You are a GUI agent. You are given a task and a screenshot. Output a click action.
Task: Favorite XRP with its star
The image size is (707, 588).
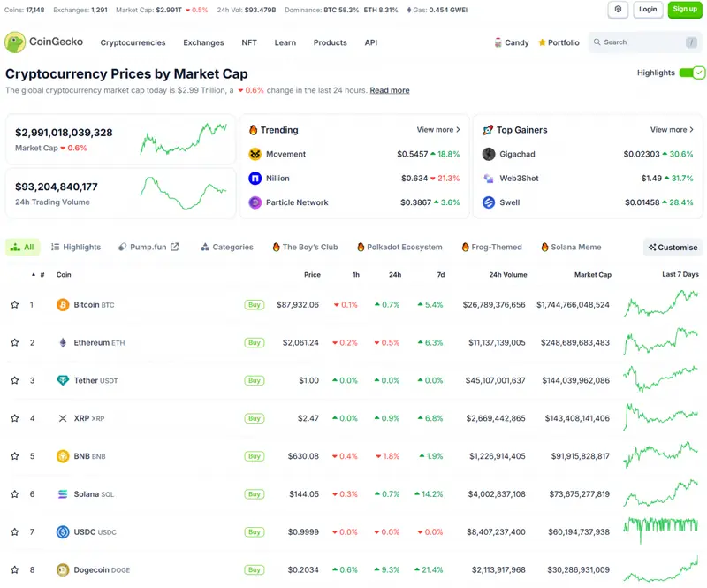point(15,418)
